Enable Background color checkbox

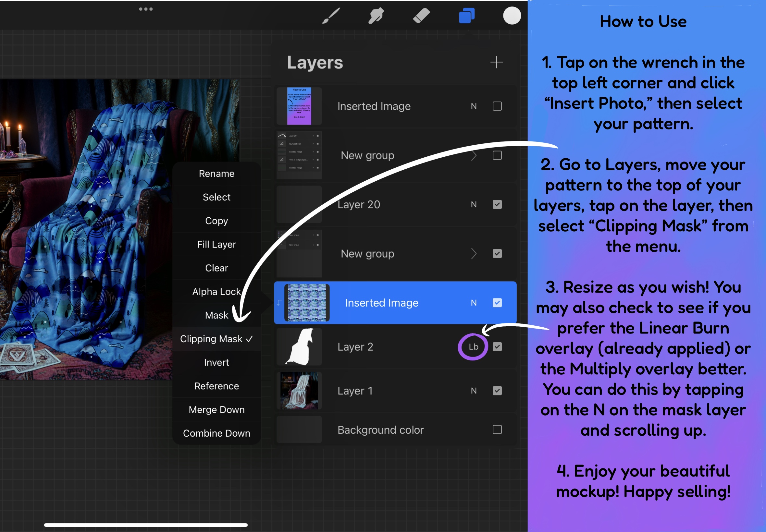coord(497,429)
